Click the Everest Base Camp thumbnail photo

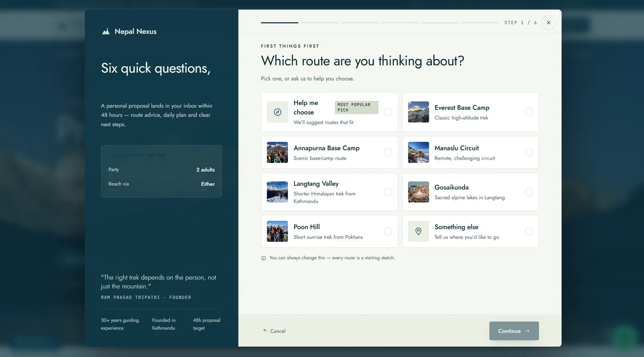[418, 112]
